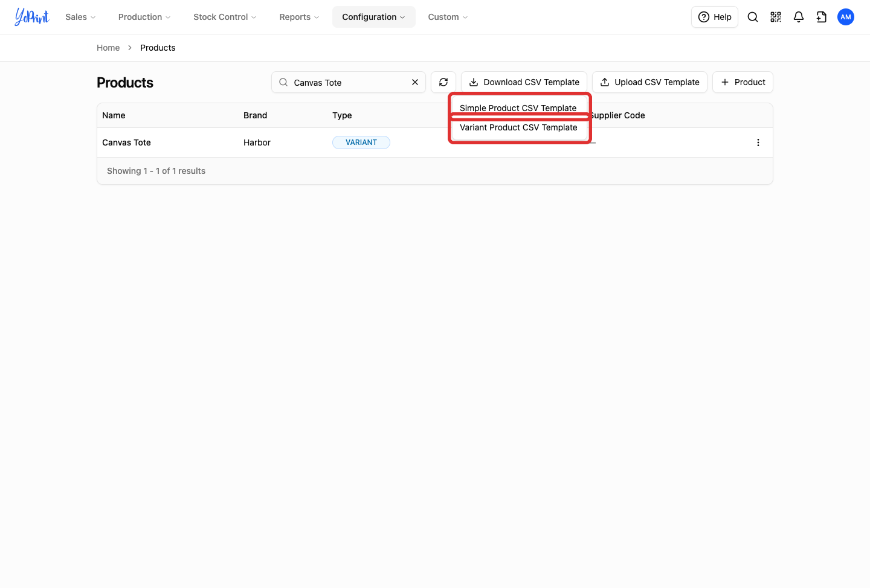The width and height of the screenshot is (870, 588).
Task: Open the Help button
Action: point(715,17)
